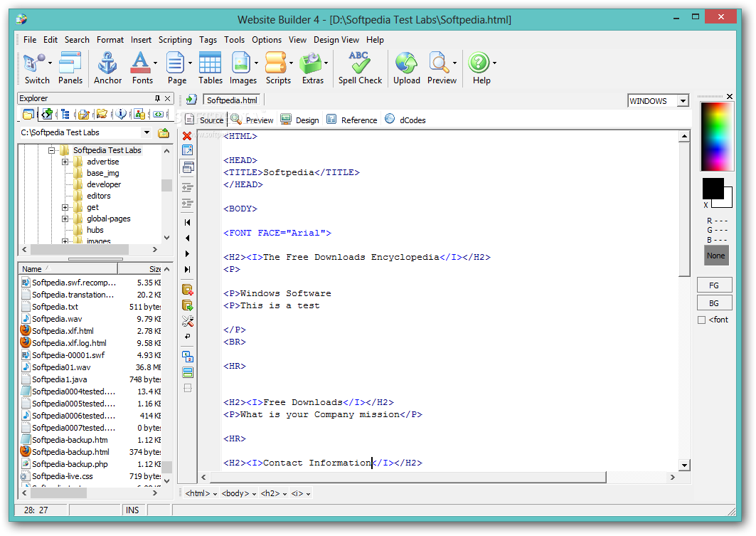Screen dimensions: 756x536
Task: Click the Extras toolbar icon
Action: tap(311, 63)
